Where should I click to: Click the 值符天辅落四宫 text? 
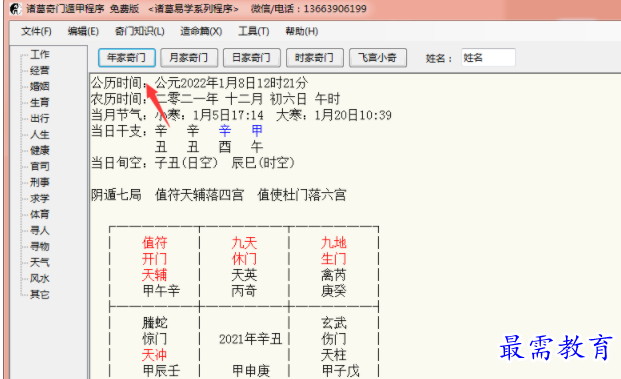point(199,195)
